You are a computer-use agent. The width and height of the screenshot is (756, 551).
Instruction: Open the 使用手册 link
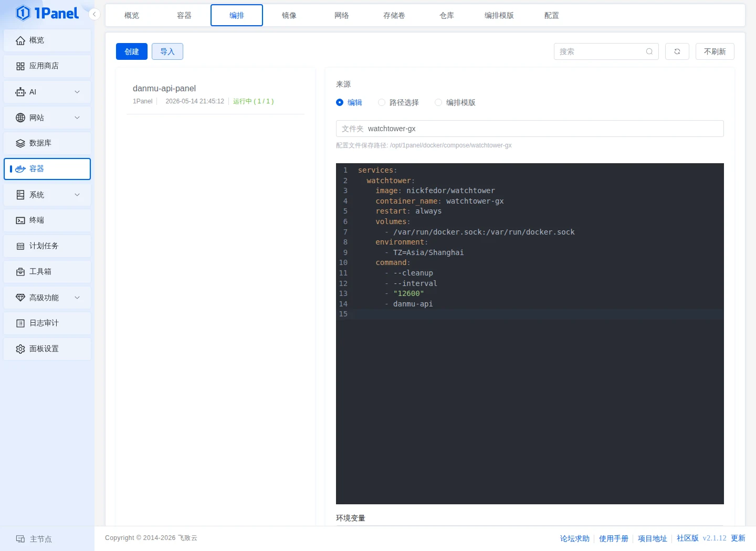614,538
